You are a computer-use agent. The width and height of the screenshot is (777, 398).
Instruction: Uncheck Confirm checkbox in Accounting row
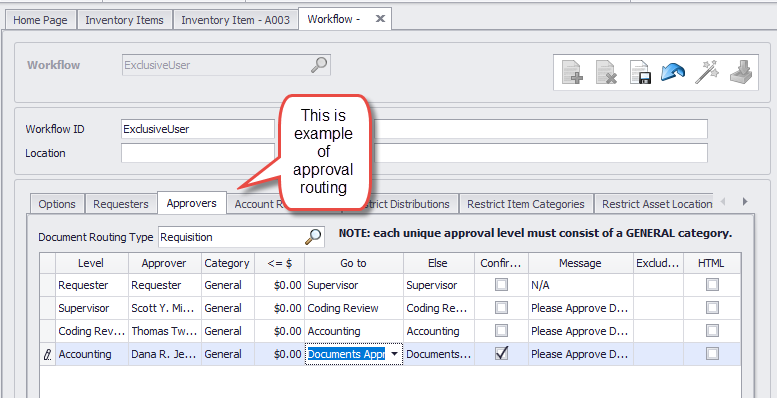tap(501, 353)
